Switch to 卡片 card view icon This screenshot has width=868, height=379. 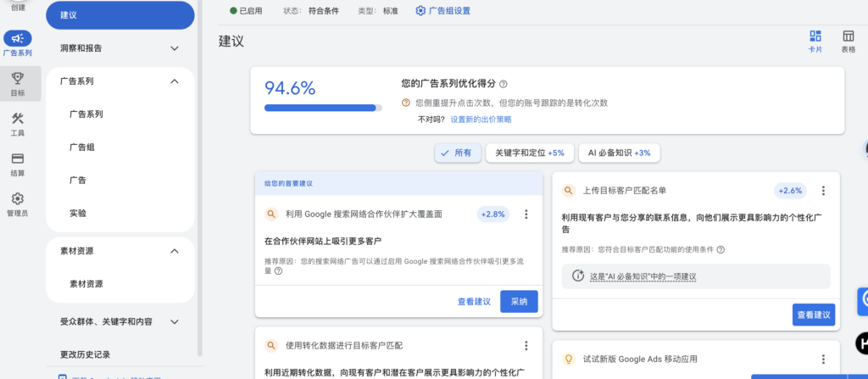coord(815,36)
